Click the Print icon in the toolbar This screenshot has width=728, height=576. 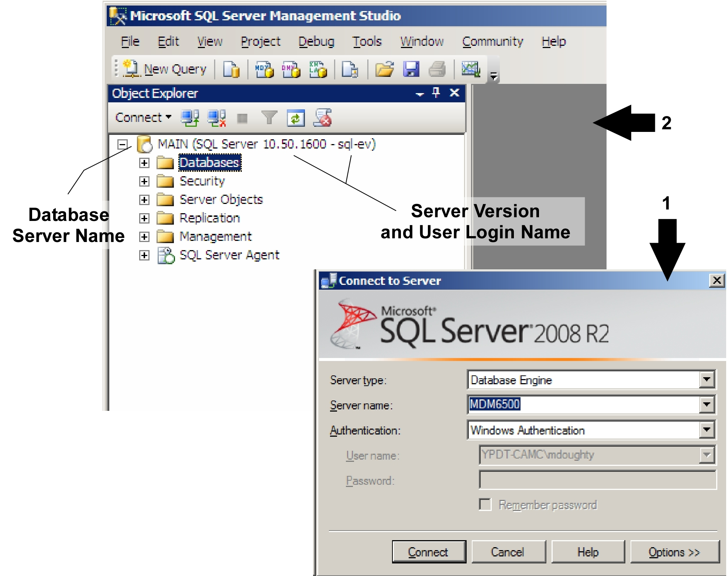pyautogui.click(x=437, y=69)
